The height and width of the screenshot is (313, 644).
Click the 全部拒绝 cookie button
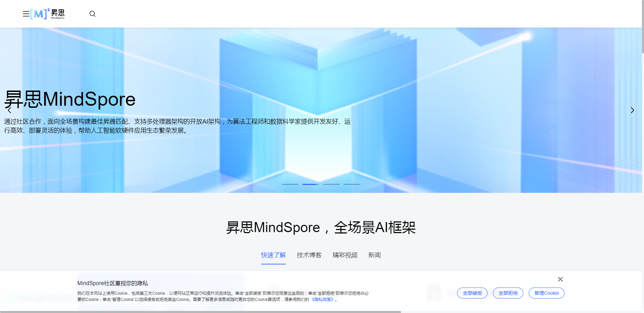tap(508, 293)
